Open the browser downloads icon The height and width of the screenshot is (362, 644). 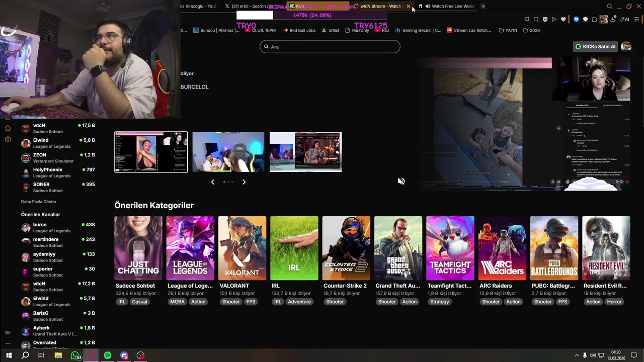613,19
